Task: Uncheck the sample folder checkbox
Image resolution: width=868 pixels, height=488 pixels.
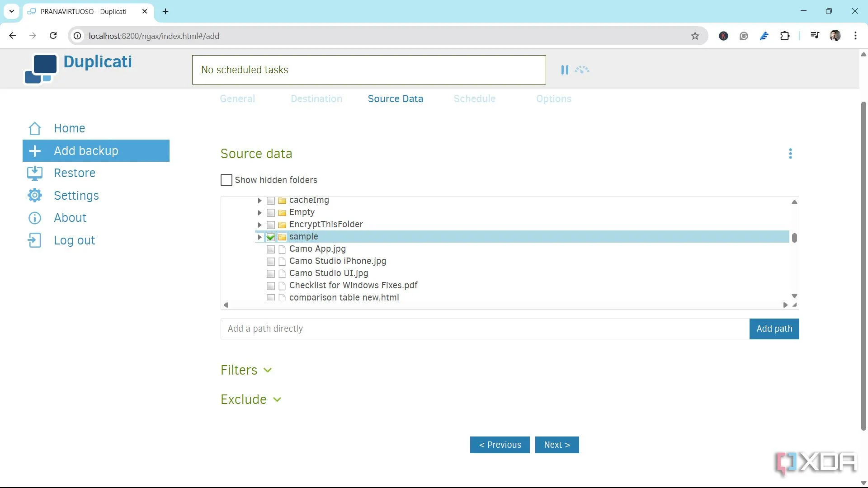Action: [x=271, y=237]
